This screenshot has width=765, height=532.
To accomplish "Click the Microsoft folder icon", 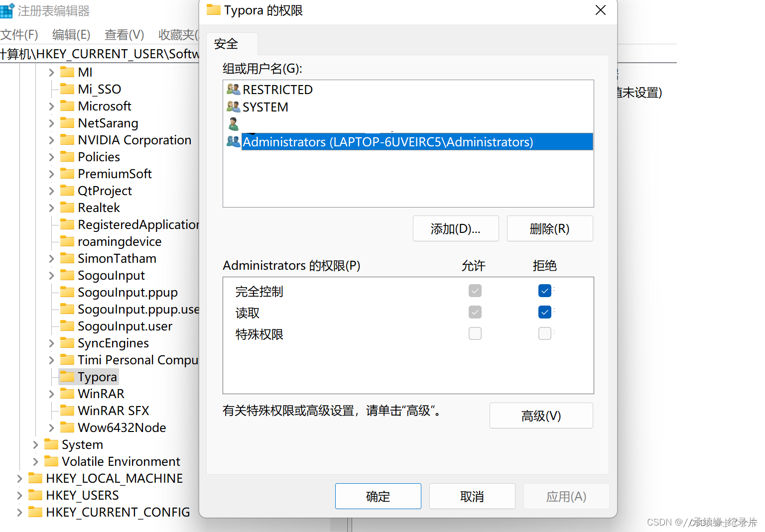I will (x=67, y=106).
